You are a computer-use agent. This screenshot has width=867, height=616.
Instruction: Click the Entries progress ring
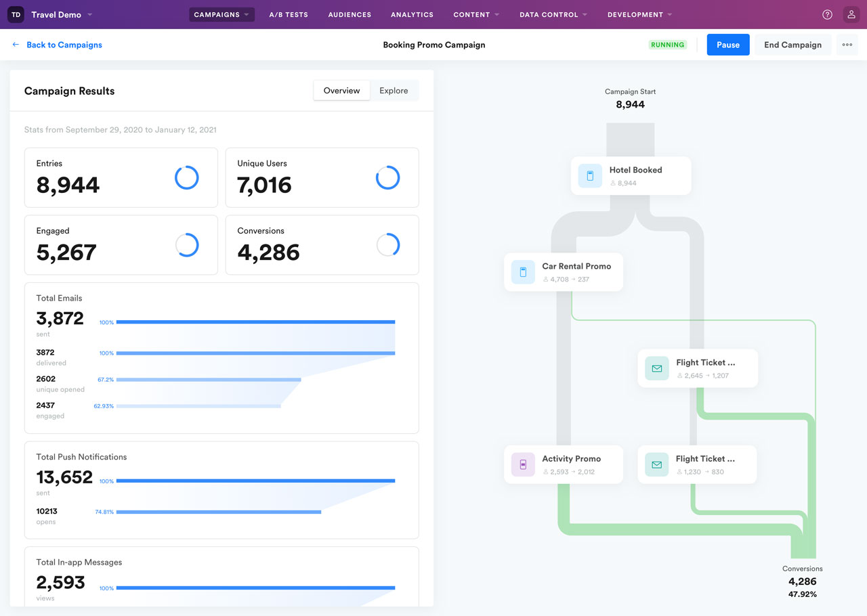187,177
